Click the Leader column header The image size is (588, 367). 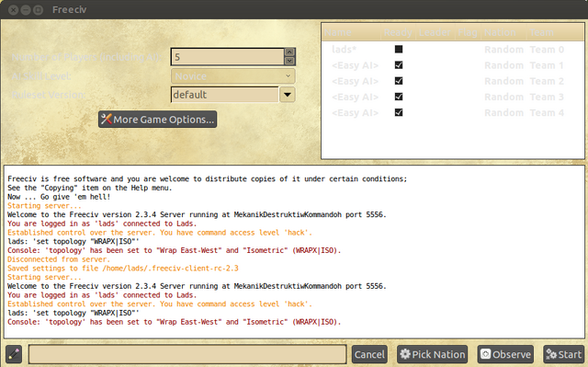click(x=435, y=32)
